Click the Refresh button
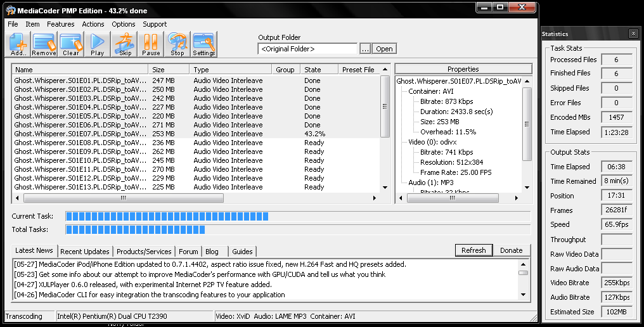Screen dimensions: 644x327 [x=473, y=250]
